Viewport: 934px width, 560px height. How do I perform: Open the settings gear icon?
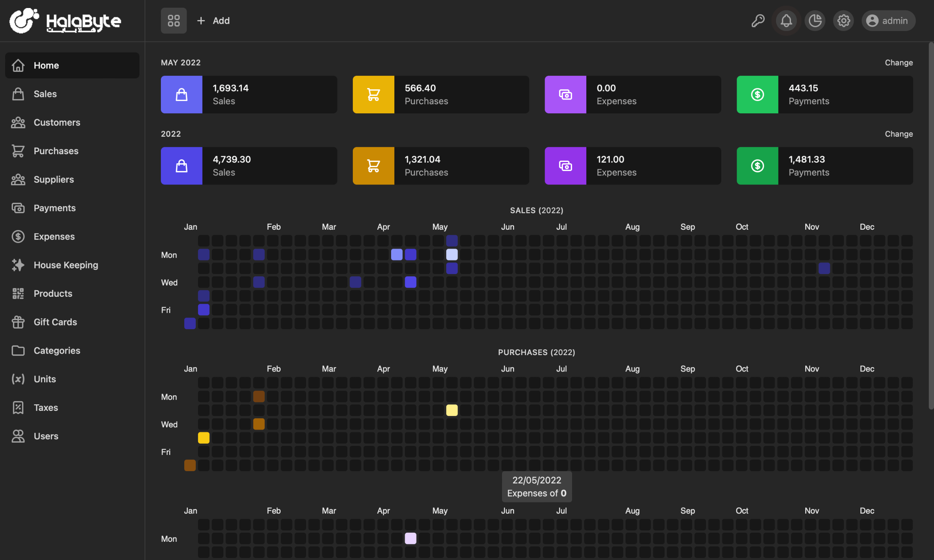tap(844, 21)
